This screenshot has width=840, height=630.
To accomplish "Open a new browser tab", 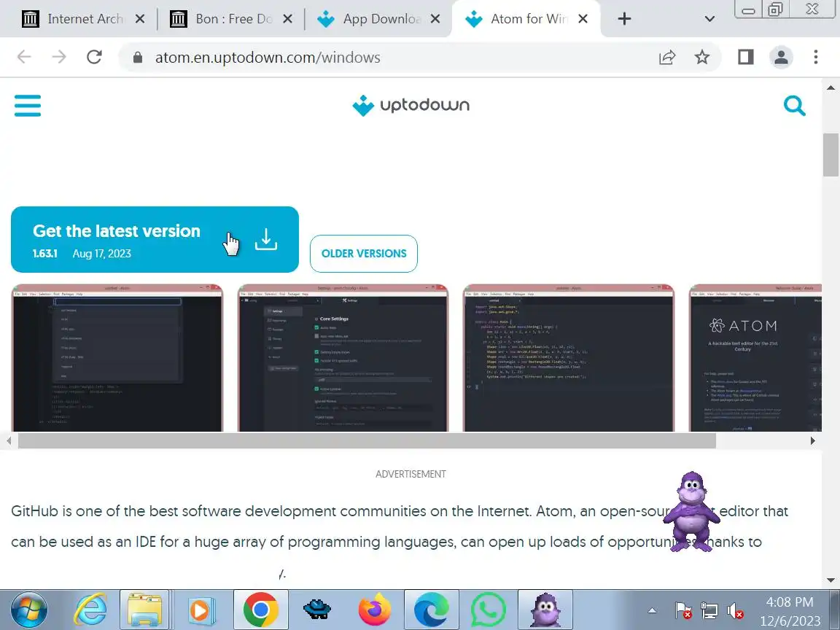I will coord(624,19).
